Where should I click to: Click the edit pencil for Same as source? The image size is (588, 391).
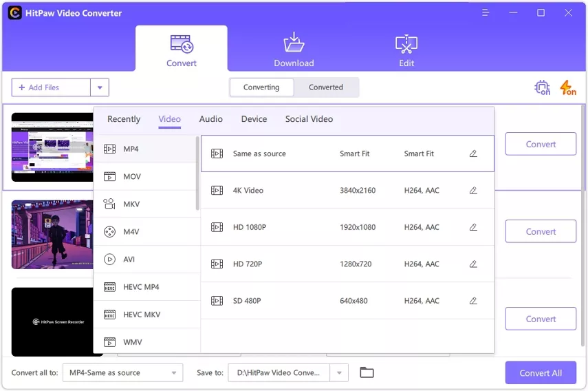pyautogui.click(x=473, y=154)
